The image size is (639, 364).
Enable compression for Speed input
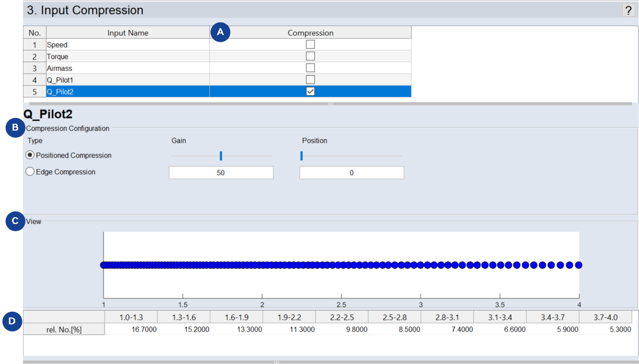coord(310,45)
